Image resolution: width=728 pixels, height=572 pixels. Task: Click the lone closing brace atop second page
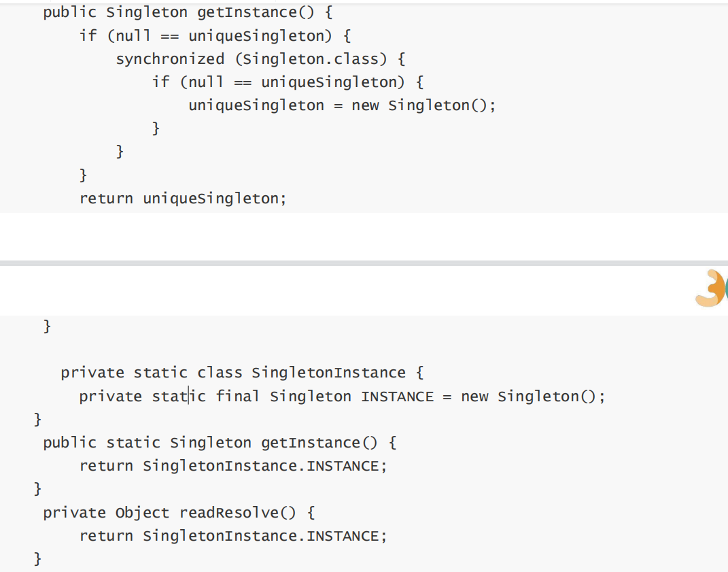tap(47, 326)
